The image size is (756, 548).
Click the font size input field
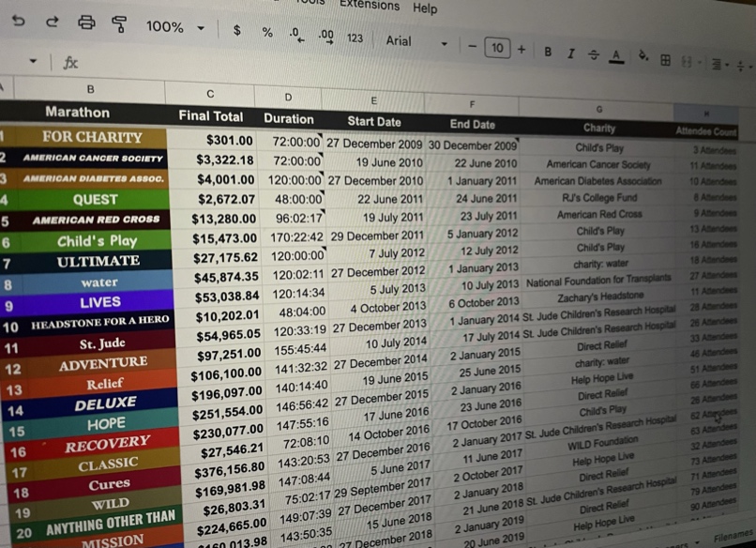click(497, 48)
